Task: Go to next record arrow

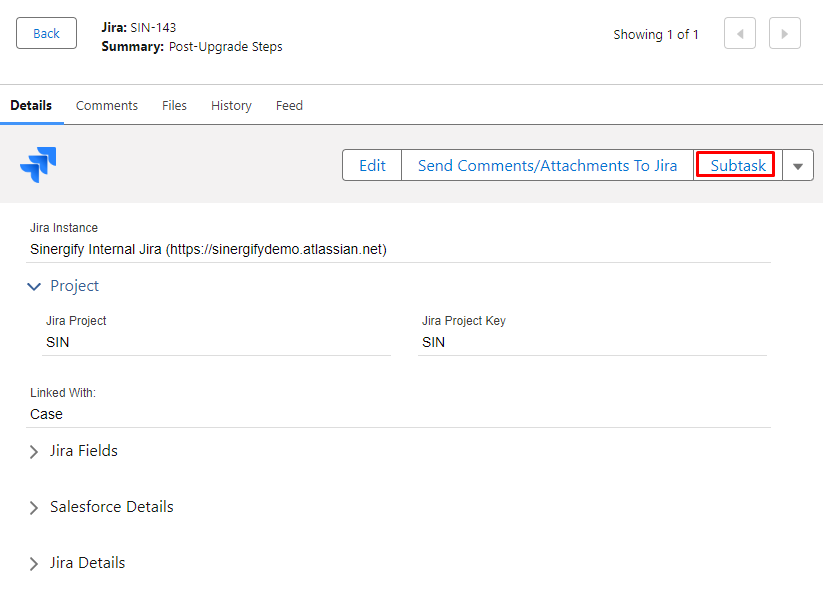Action: 785,33
